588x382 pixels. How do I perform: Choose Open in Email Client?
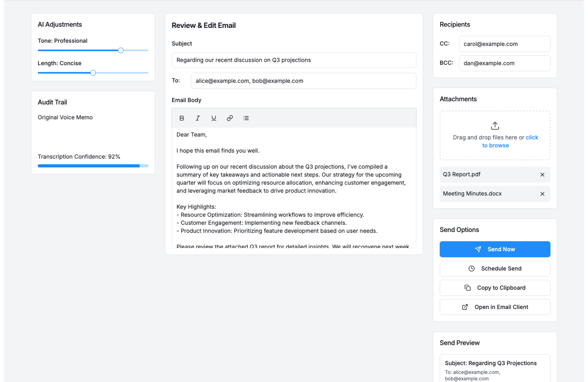495,307
